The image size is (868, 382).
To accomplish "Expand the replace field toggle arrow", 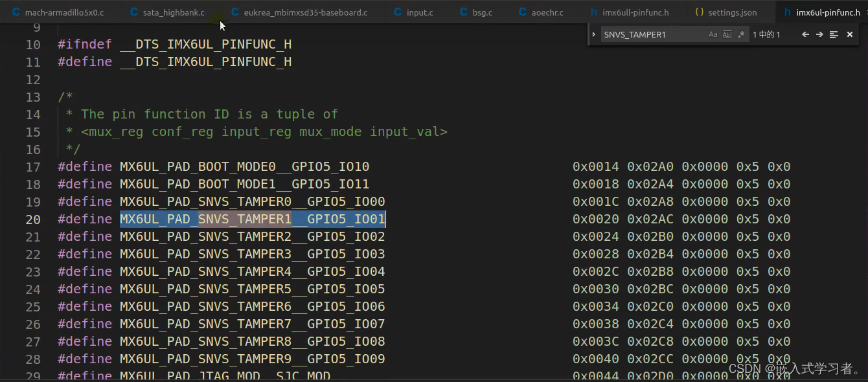I will 593,34.
